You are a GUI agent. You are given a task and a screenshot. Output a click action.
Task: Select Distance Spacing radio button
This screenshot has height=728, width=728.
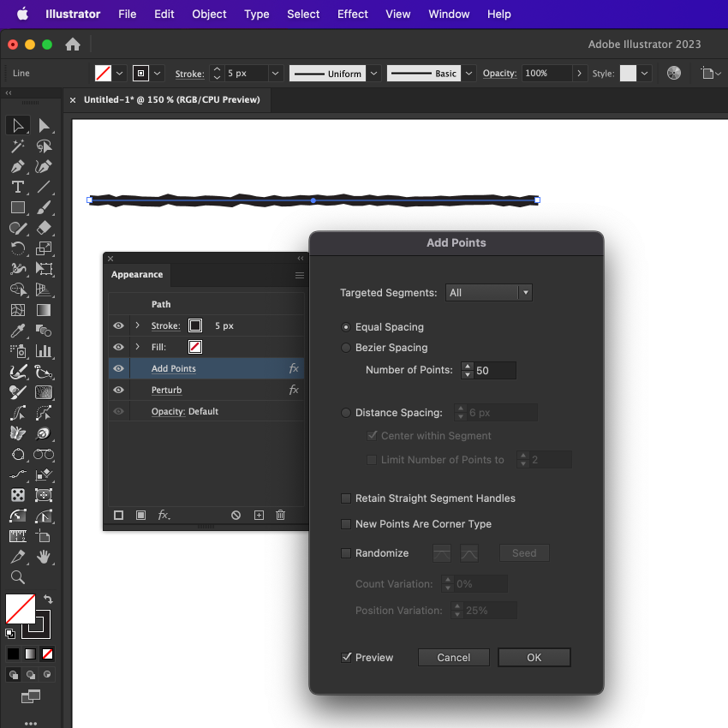(x=346, y=412)
